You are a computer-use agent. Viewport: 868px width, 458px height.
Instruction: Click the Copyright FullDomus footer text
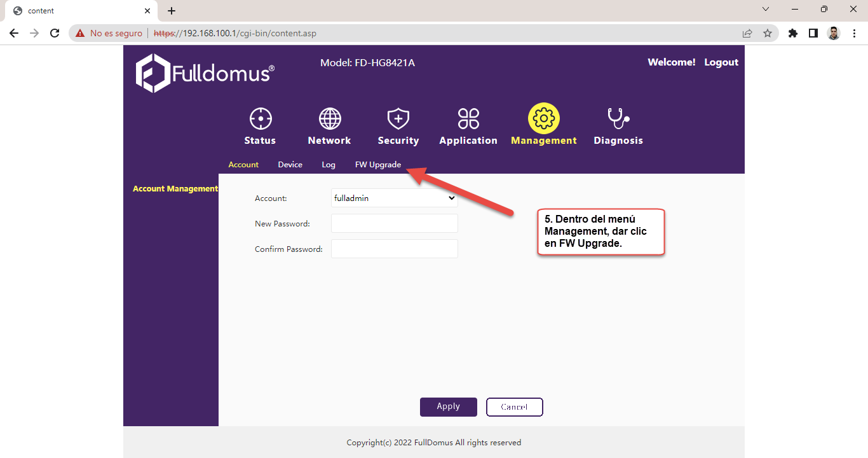tap(434, 443)
